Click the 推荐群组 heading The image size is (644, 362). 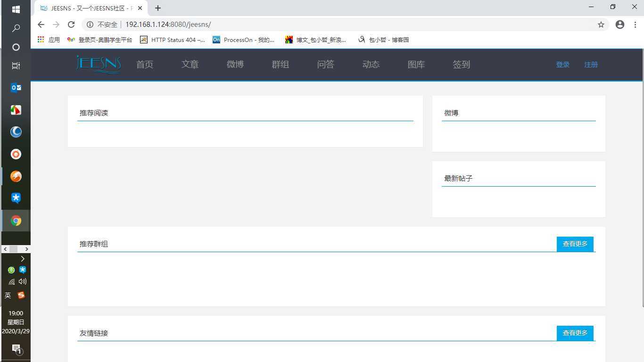coord(94,244)
